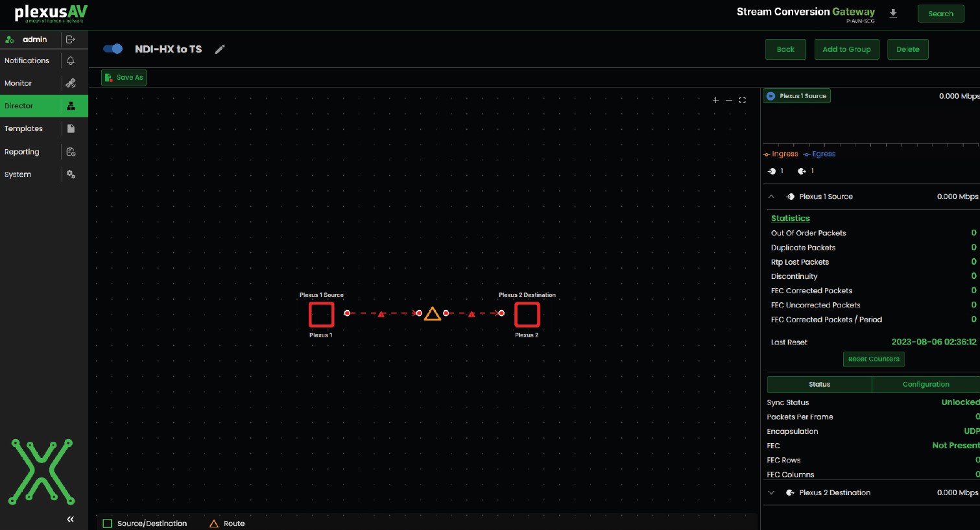Expand the Plexus 2 Destination section
This screenshot has height=530, width=980.
coord(771,493)
